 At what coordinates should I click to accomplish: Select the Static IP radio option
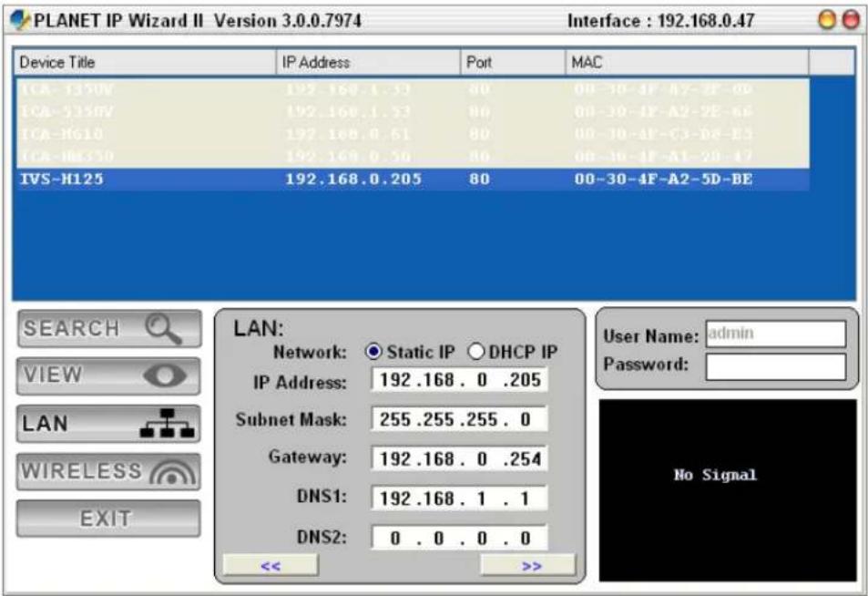[410, 352]
